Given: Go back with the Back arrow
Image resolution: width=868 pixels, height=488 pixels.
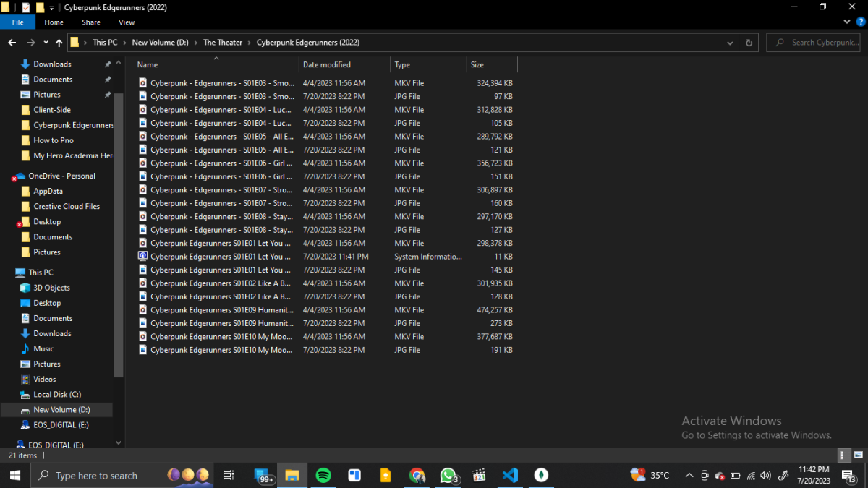Looking at the screenshot, I should (12, 43).
